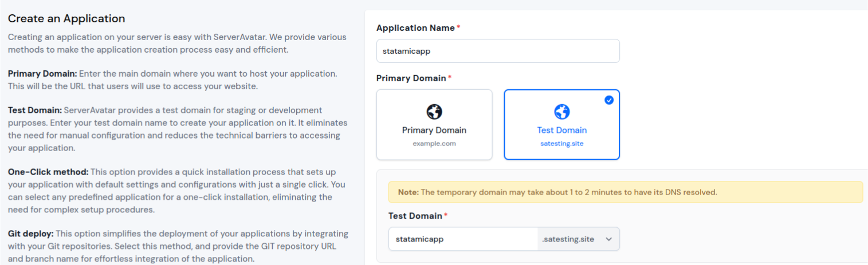This screenshot has height=265, width=868.
Task: Click the yellow DNS note banner
Action: 626,192
